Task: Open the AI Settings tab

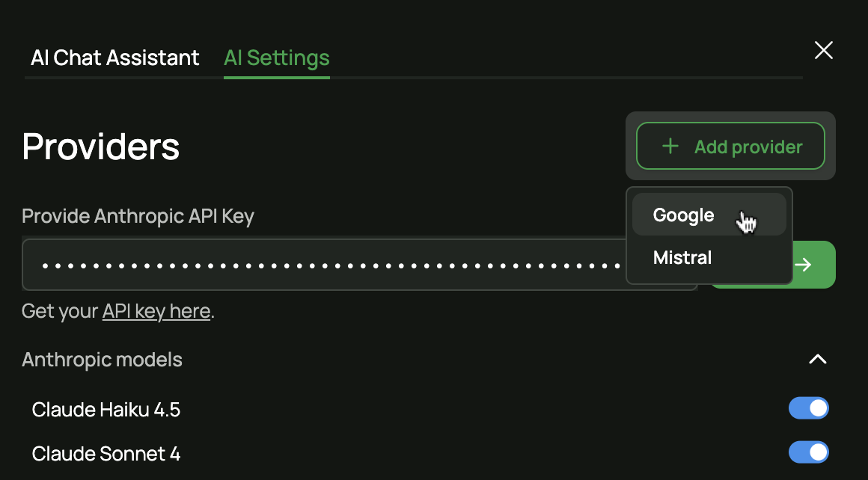Action: point(276,58)
